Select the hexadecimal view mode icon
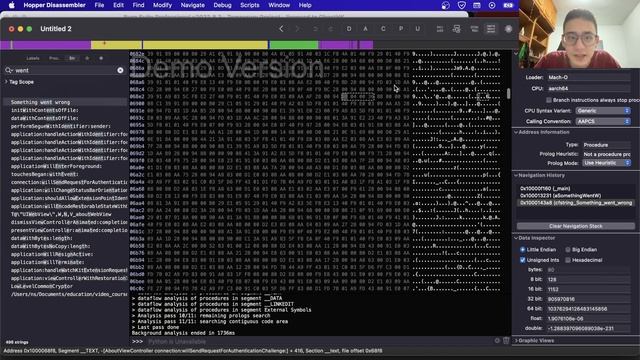 click(x=491, y=29)
